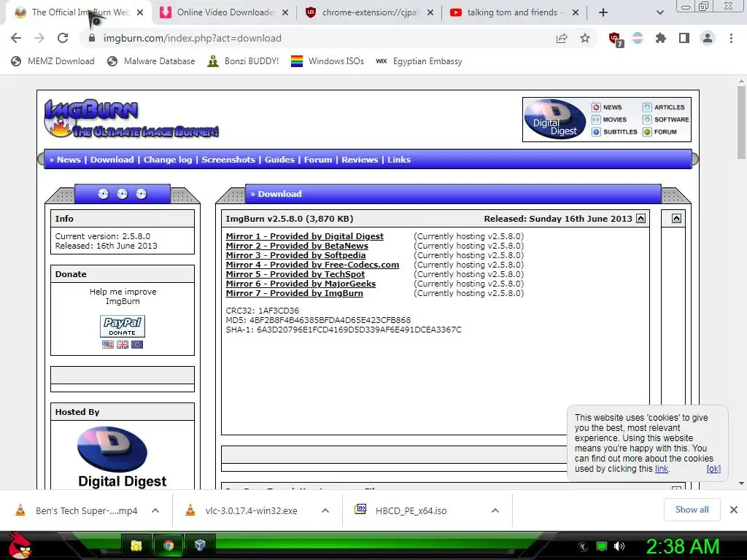Close the downloads bar
Screen dimensions: 747x560
(x=734, y=510)
